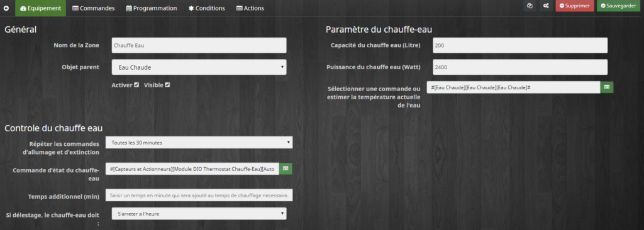This screenshot has width=644, height=230.
Task: Edit the Puissance du chauffe eau field
Action: (x=520, y=67)
